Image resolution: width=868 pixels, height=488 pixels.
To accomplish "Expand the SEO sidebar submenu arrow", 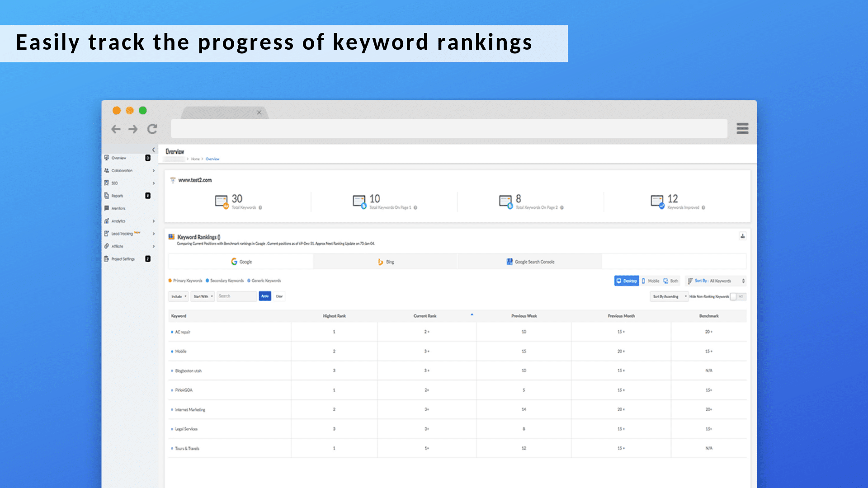I will pos(154,183).
